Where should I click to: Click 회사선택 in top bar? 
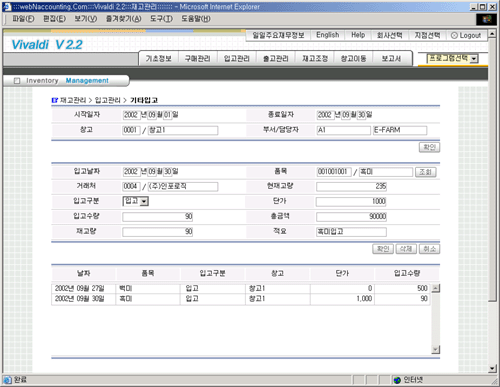(x=389, y=35)
